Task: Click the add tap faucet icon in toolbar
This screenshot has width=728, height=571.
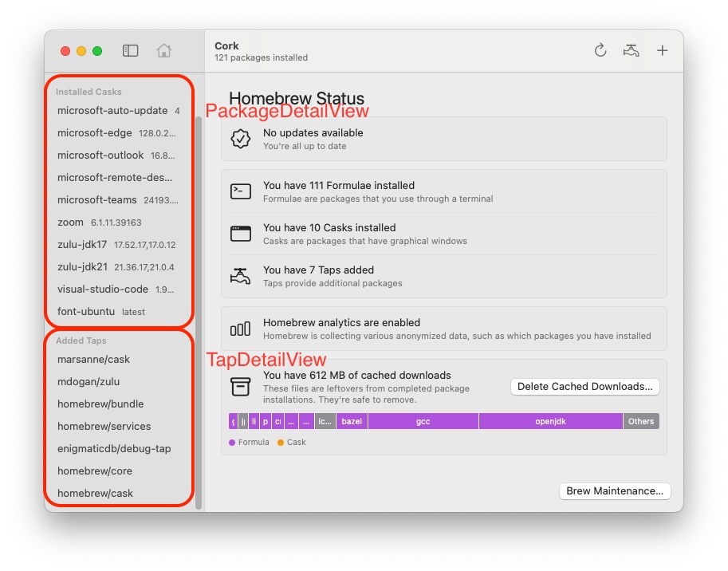Action: (631, 50)
